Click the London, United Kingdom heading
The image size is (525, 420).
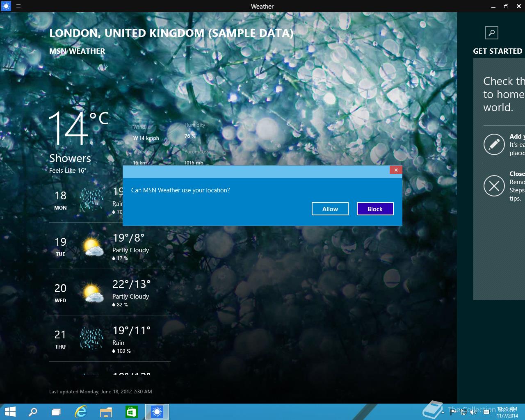pos(171,33)
